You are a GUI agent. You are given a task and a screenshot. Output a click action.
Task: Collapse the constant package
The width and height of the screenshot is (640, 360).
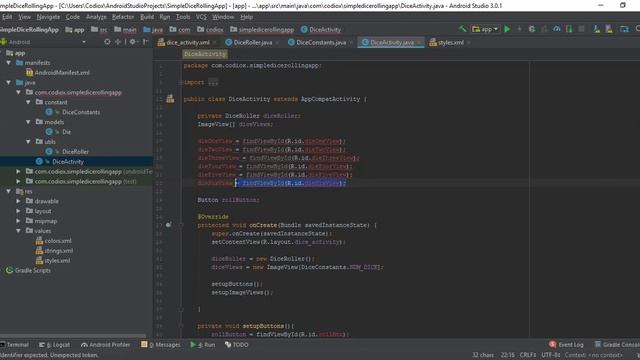28,102
